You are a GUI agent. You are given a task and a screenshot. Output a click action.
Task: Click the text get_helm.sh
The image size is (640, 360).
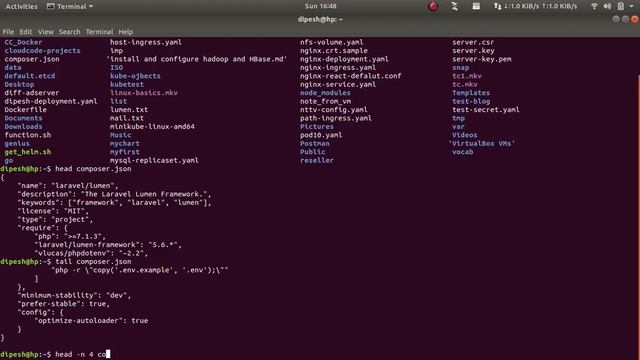click(x=28, y=152)
